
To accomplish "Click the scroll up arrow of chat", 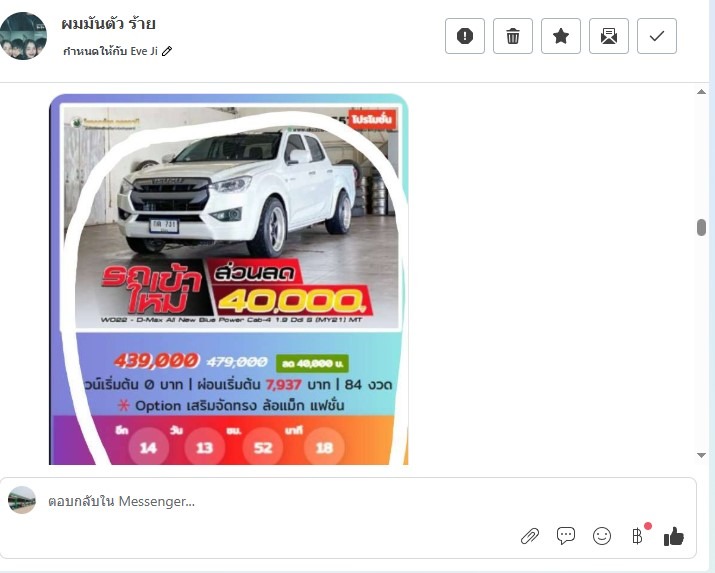I will pyautogui.click(x=701, y=92).
